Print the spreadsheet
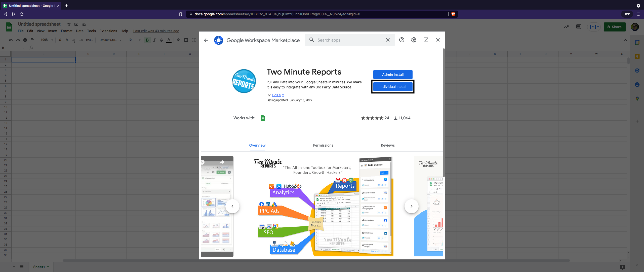 [25, 40]
